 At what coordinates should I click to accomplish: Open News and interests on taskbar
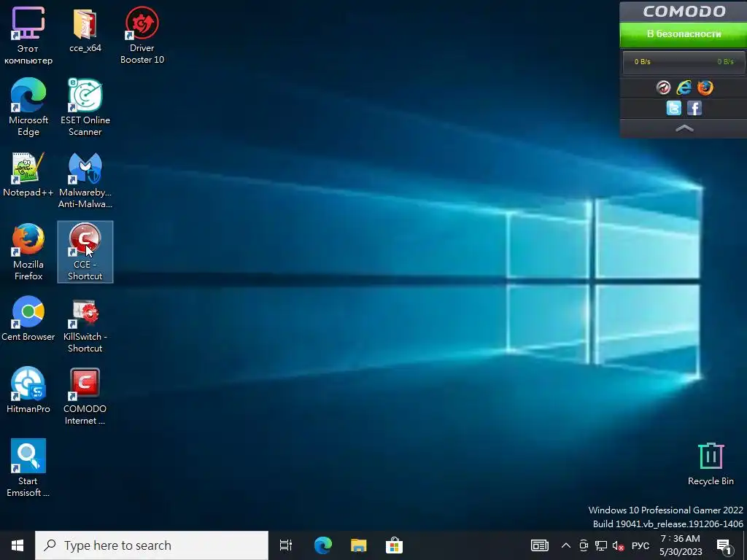point(540,545)
